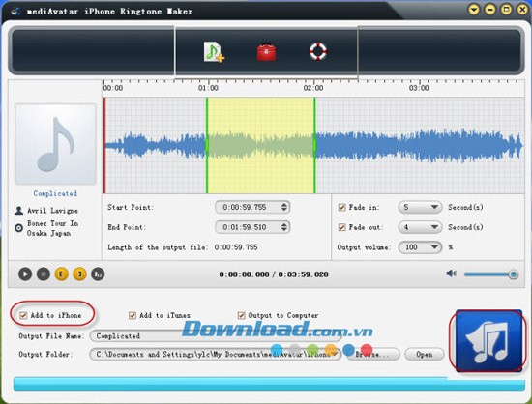Toggle the Add to iTunes checkbox

(x=133, y=315)
